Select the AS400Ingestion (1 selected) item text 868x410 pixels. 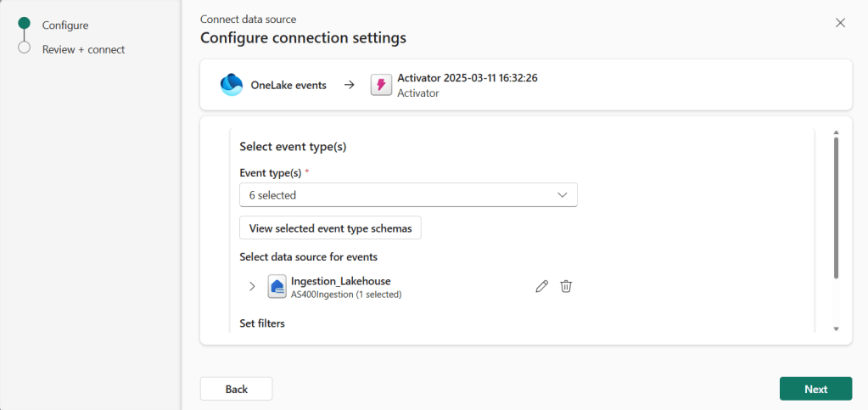345,295
